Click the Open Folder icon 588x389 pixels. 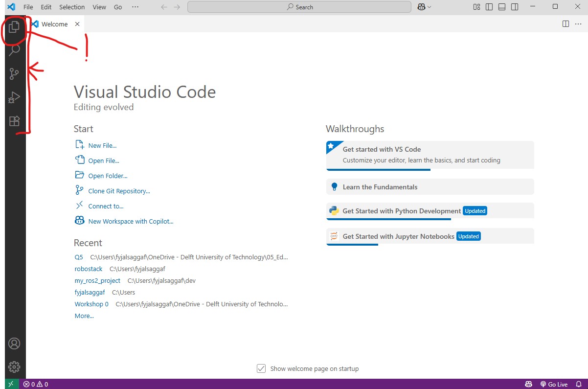click(80, 175)
